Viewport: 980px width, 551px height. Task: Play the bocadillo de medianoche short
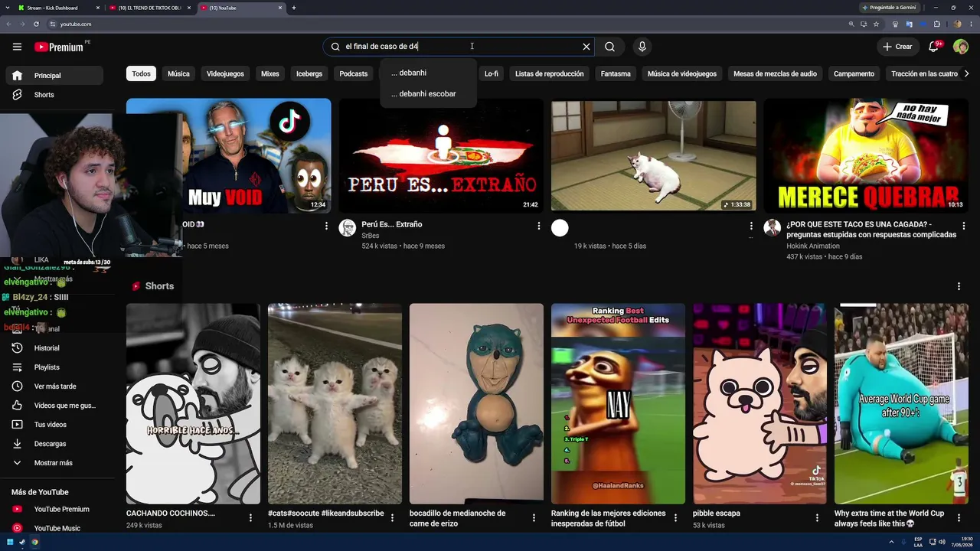pyautogui.click(x=476, y=403)
